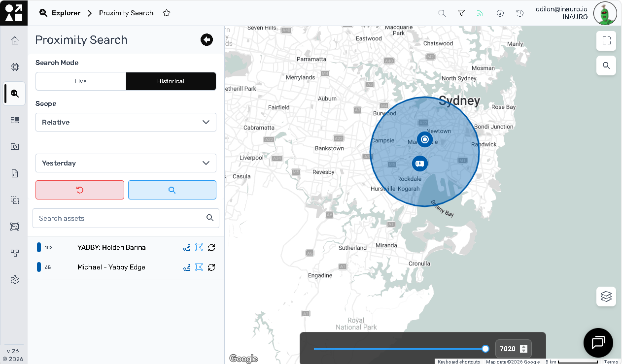622x364 pixels.
Task: Expand the Relative scope dropdown
Action: pos(126,122)
